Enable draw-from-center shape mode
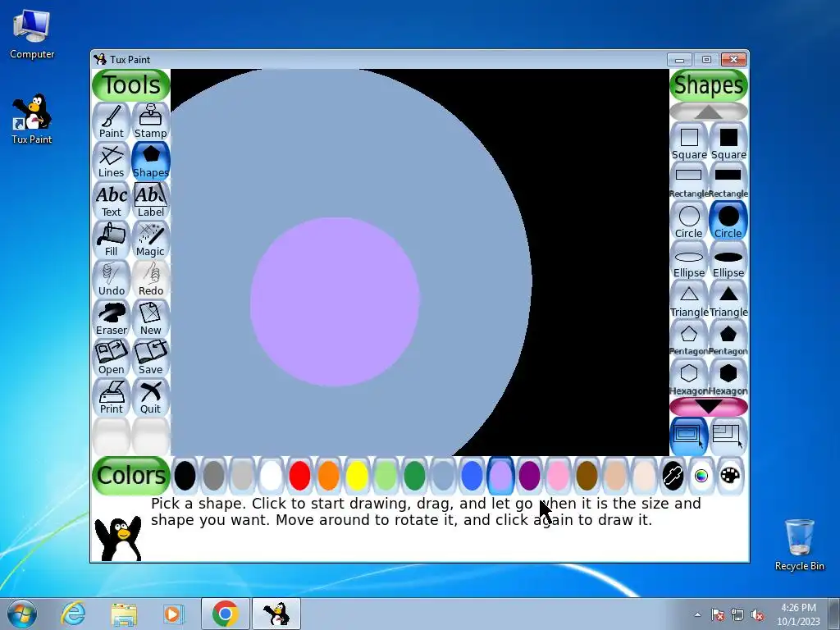Viewport: 840px width, 630px height. pos(689,436)
